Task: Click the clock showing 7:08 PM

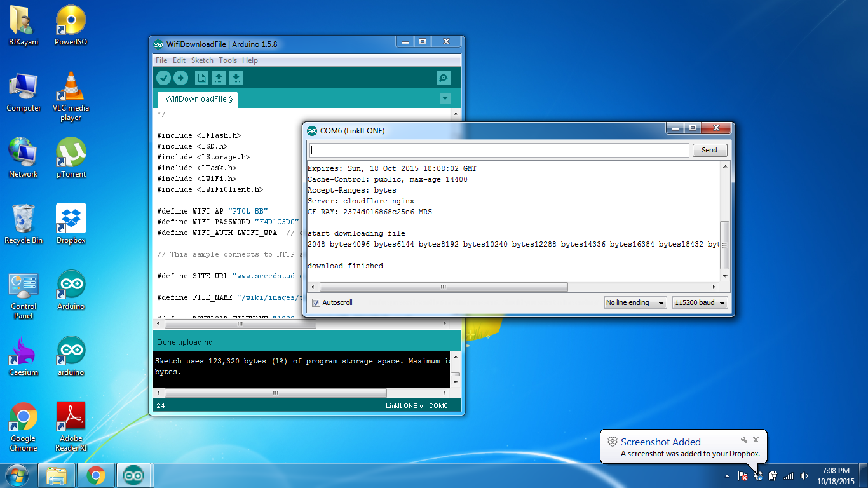Action: point(836,471)
